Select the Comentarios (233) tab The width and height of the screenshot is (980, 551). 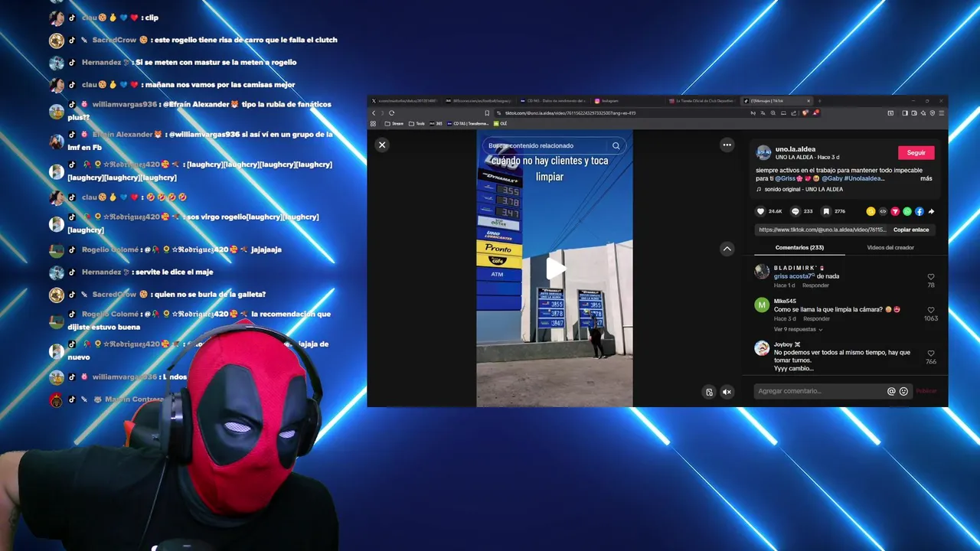799,247
